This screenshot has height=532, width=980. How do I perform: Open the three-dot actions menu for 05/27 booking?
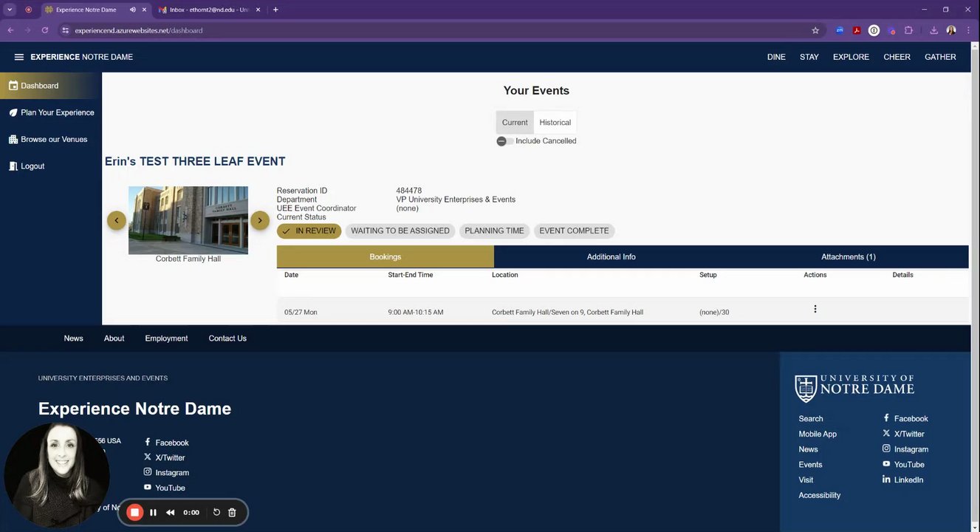815,309
